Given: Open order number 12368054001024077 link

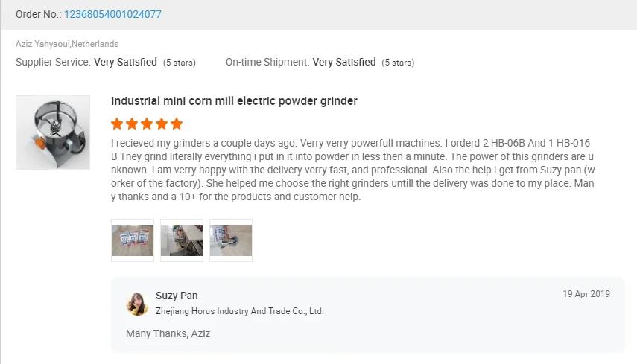Looking at the screenshot, I should click(x=112, y=14).
